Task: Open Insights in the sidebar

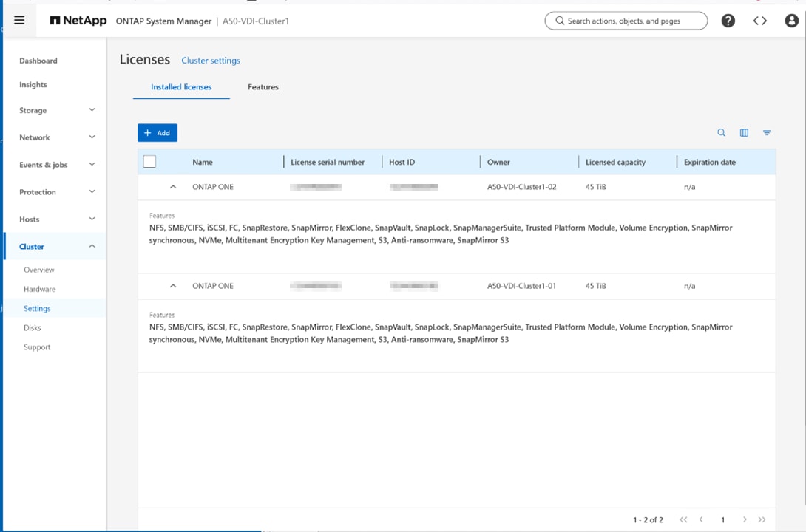Action: coord(33,85)
